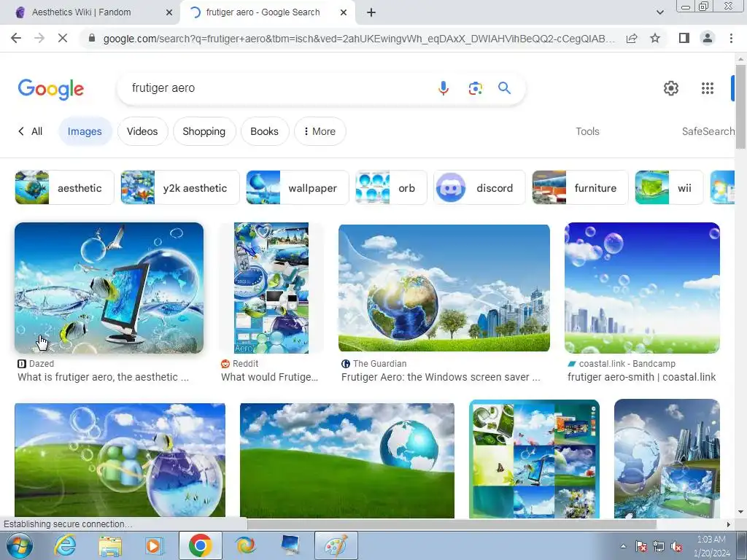Open Chrome three-dot menu
Viewport: 747px width, 560px height.
click(x=731, y=38)
